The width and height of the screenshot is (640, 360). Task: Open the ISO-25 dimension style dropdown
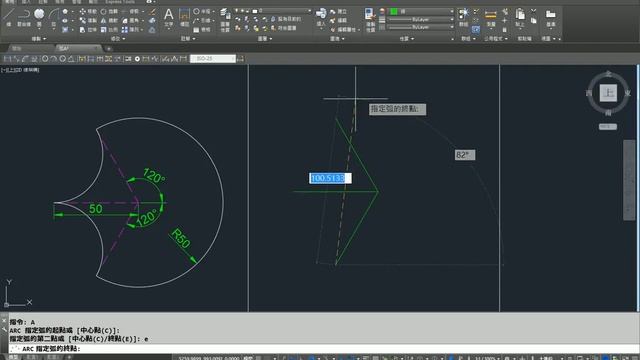pos(213,59)
